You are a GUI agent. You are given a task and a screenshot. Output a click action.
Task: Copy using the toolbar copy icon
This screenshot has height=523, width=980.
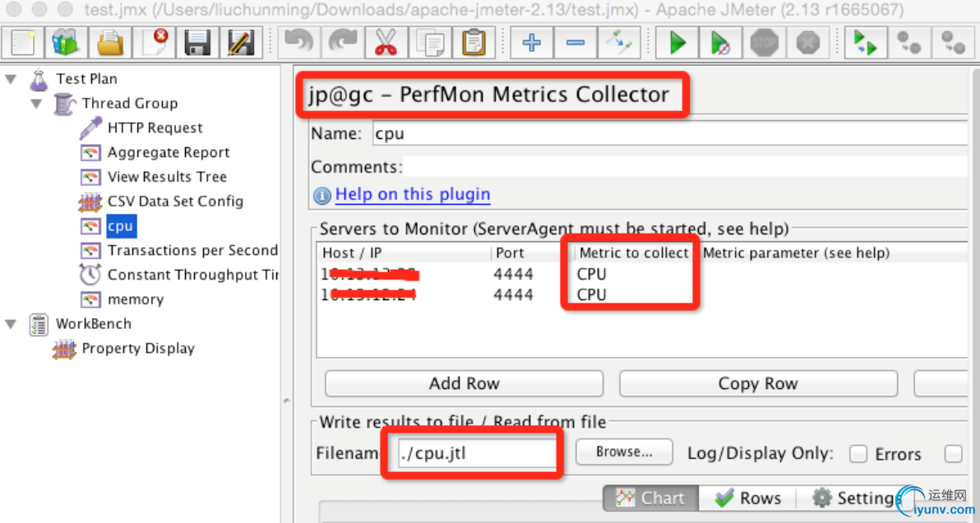[430, 43]
